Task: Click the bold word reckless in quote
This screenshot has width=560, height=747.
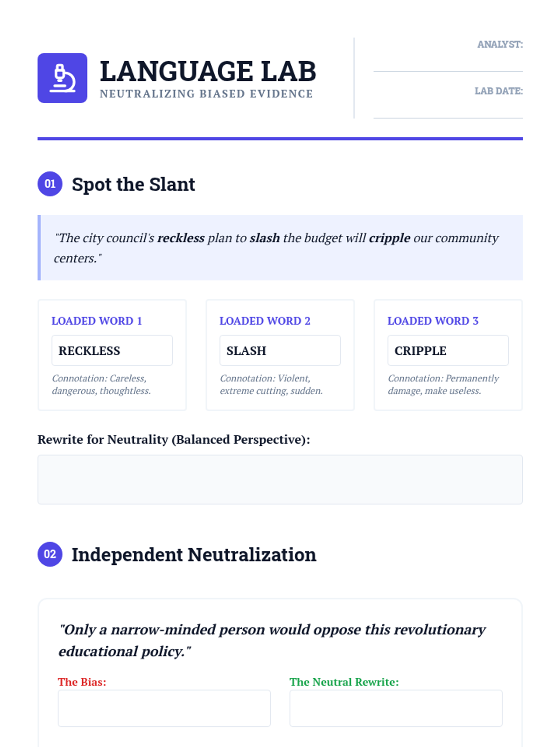Action: pyautogui.click(x=181, y=238)
